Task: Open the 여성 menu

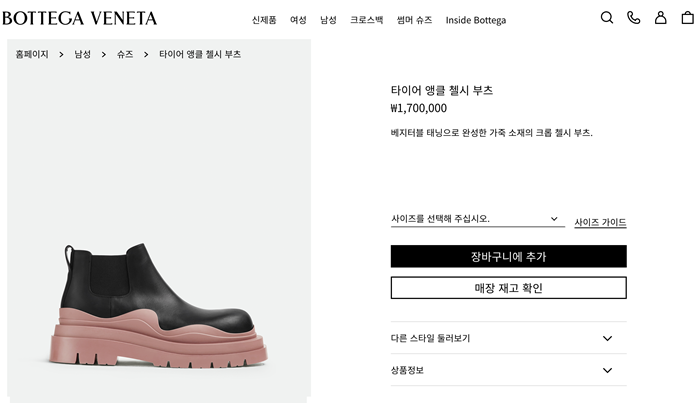Action: coord(298,20)
